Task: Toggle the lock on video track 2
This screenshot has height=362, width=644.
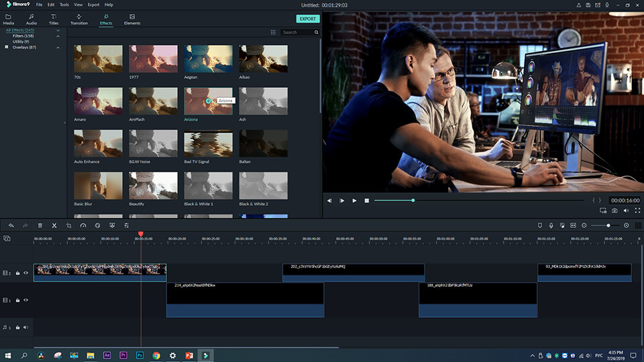Action: [x=17, y=273]
